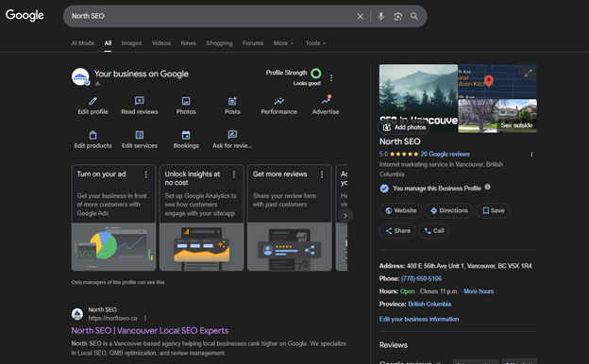Select the All results tab
The height and width of the screenshot is (364, 589).
point(108,43)
